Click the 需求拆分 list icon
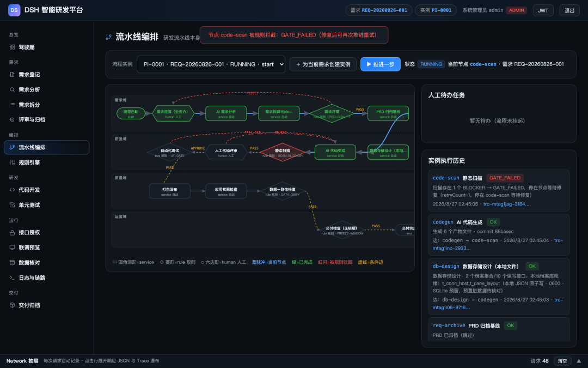The image size is (588, 368). pyautogui.click(x=13, y=105)
